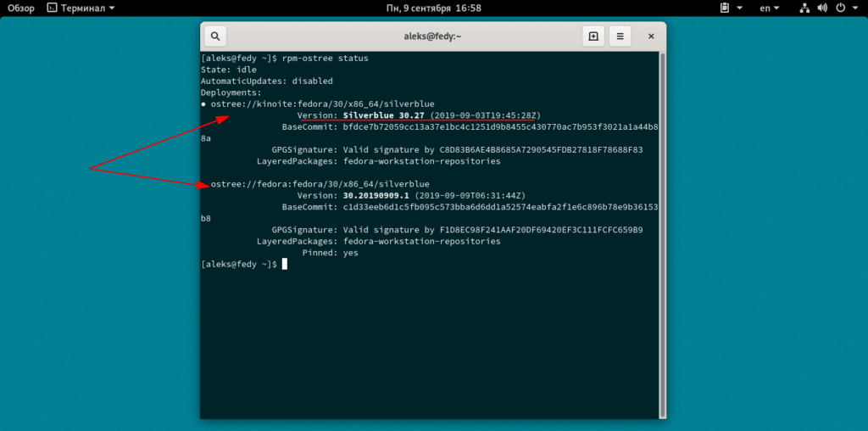
Task: Click the terminal title aleks@fedy:~
Action: click(x=433, y=36)
